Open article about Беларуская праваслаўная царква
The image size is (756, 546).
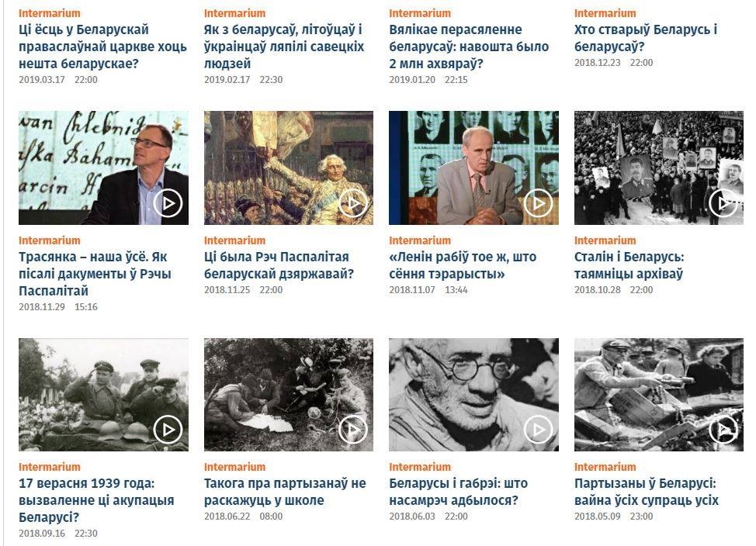(102, 47)
